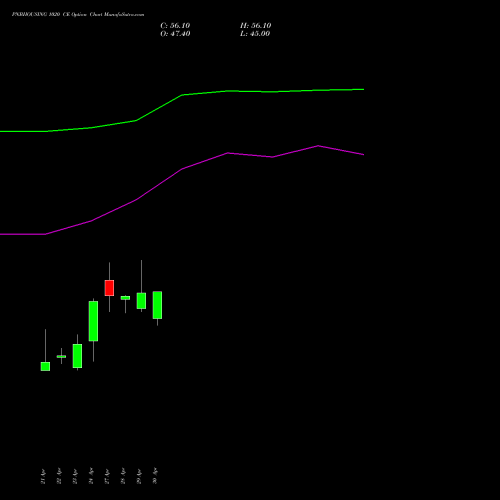Click the "21 Apr" date axis label
This screenshot has height=500, width=500.
coord(43,476)
